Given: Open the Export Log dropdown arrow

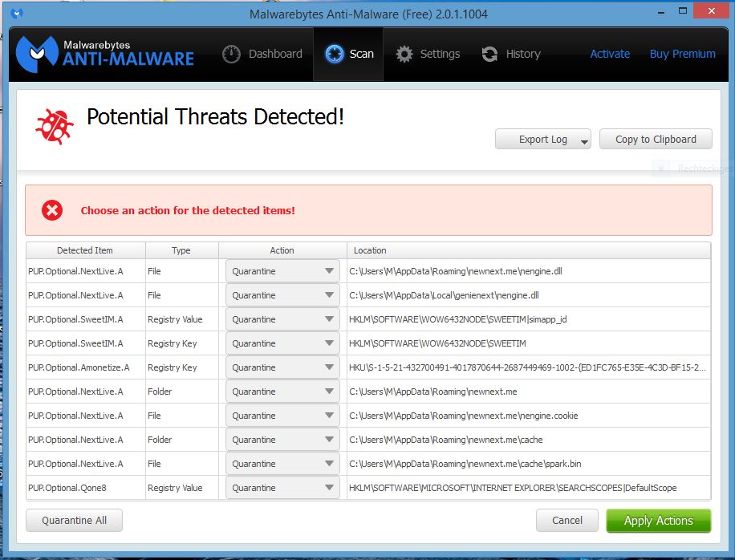Looking at the screenshot, I should point(584,141).
